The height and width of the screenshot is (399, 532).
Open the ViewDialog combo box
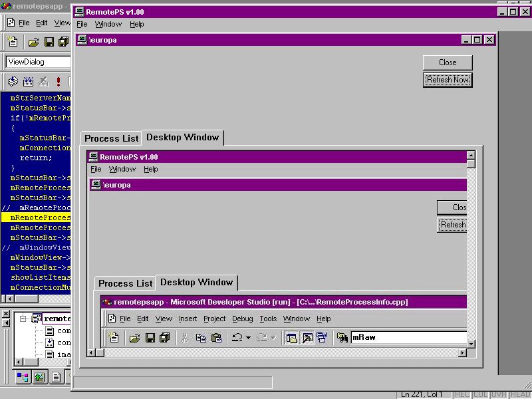[38, 62]
